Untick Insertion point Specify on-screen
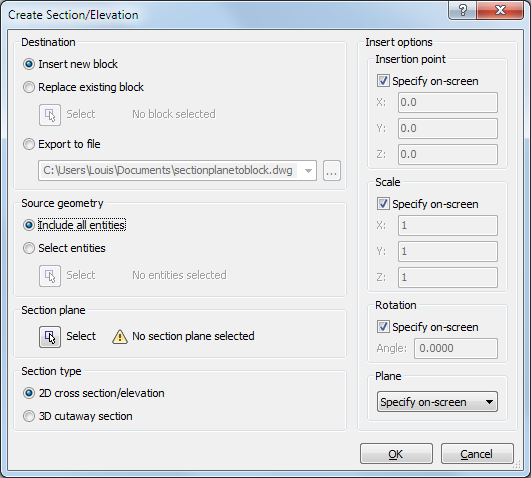 click(x=383, y=81)
